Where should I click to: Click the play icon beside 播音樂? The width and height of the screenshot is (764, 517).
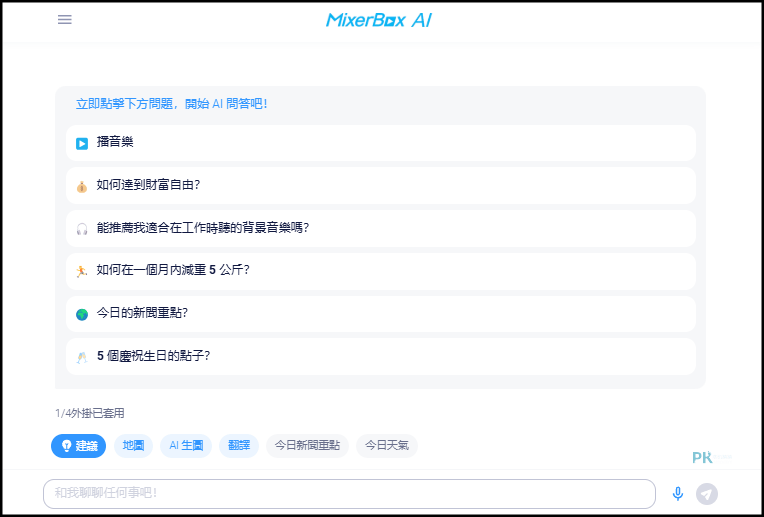(82, 143)
